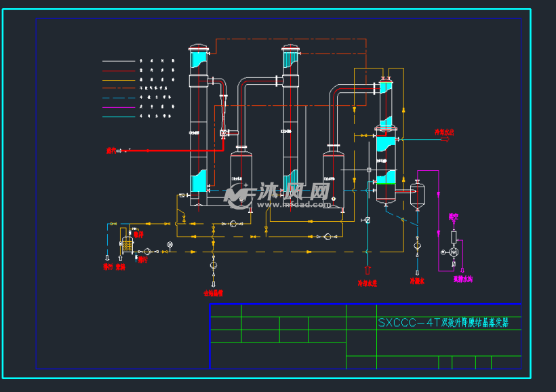Click the pump symbol above 去结晶槽 label
This screenshot has width=556, height=392.
click(214, 264)
